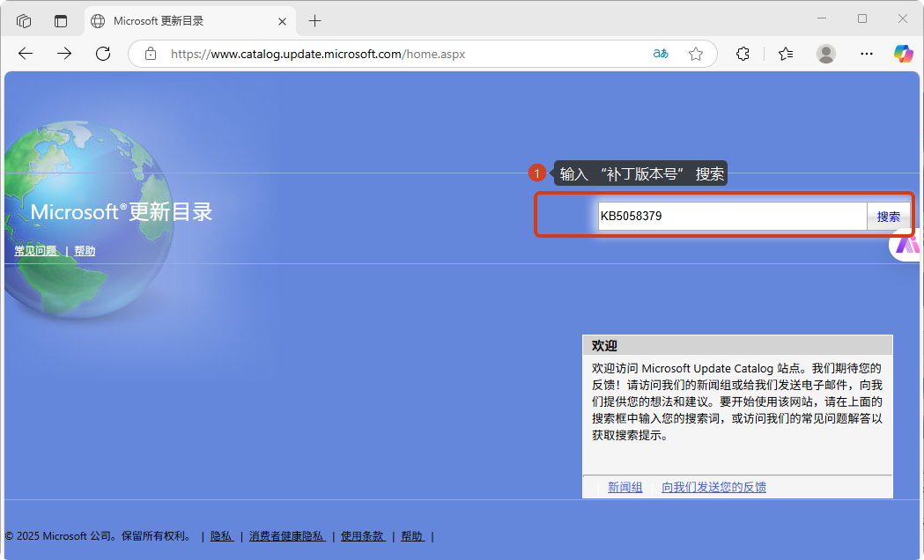This screenshot has width=924, height=560.
Task: Open the 向我们发送您的反馈 feedback link
Action: pos(713,487)
